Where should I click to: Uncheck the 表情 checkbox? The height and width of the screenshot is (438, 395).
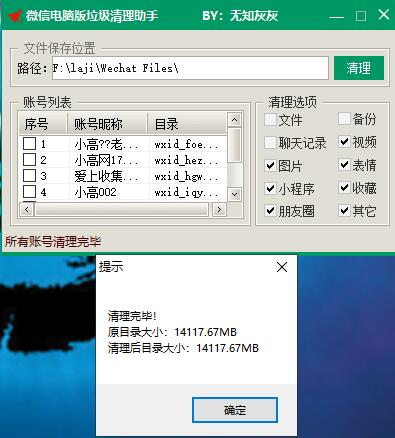[x=344, y=165]
